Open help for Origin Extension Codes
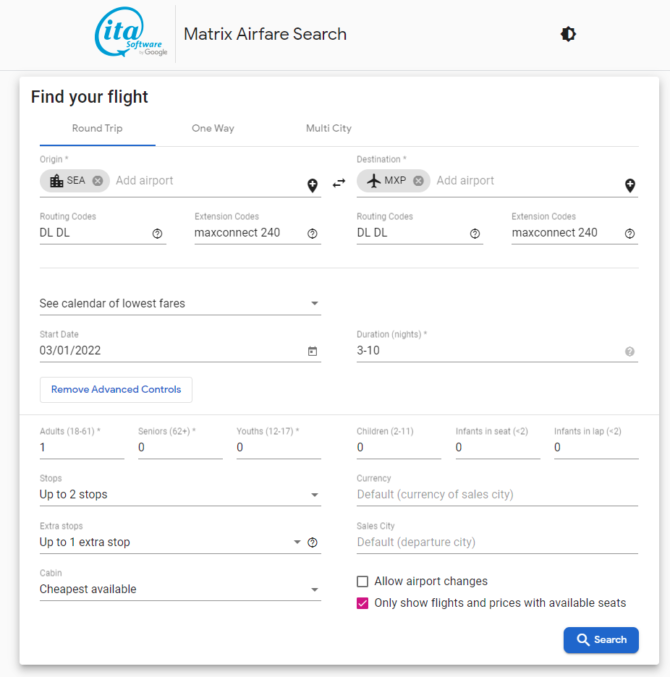This screenshot has width=670, height=677. coord(313,234)
